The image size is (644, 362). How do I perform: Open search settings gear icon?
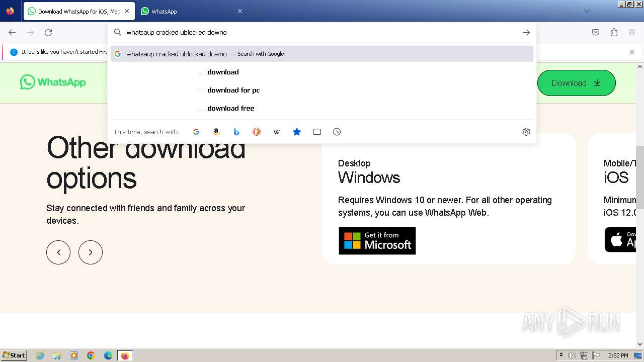click(x=526, y=132)
